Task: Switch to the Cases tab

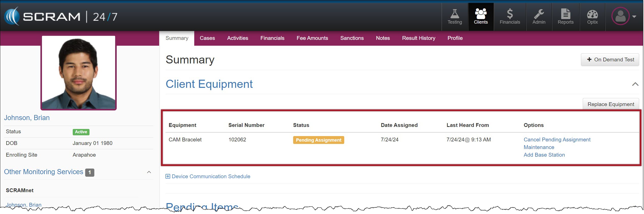Action: point(207,38)
